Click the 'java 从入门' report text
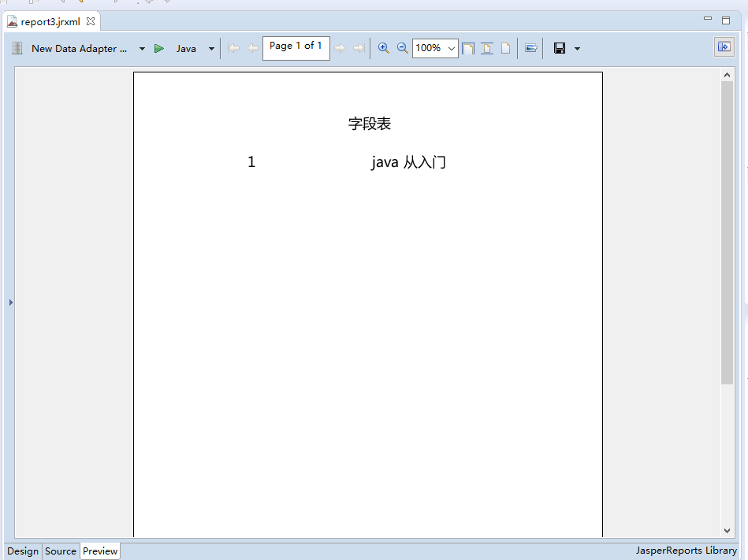748x560 pixels. (x=408, y=162)
